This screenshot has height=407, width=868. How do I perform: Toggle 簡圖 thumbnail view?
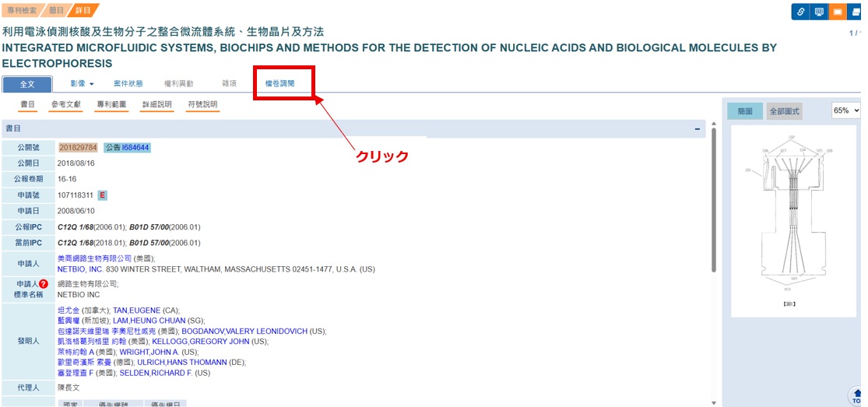(x=745, y=111)
